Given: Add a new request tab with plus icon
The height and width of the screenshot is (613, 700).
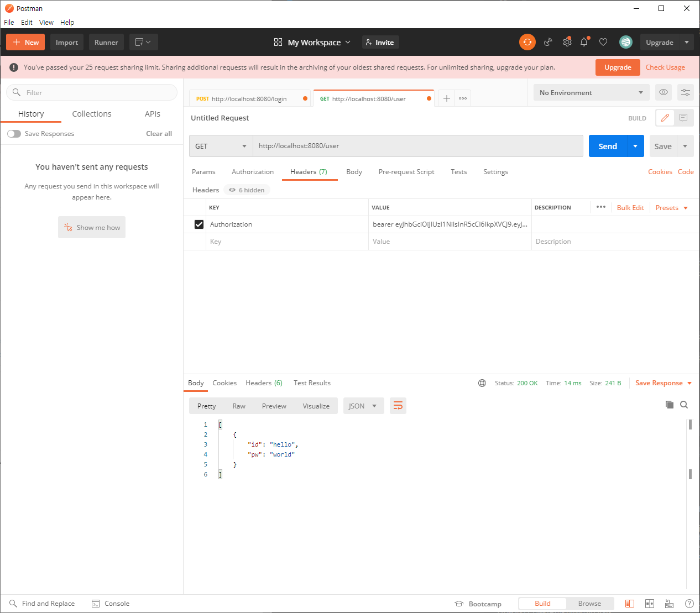Looking at the screenshot, I should [446, 98].
